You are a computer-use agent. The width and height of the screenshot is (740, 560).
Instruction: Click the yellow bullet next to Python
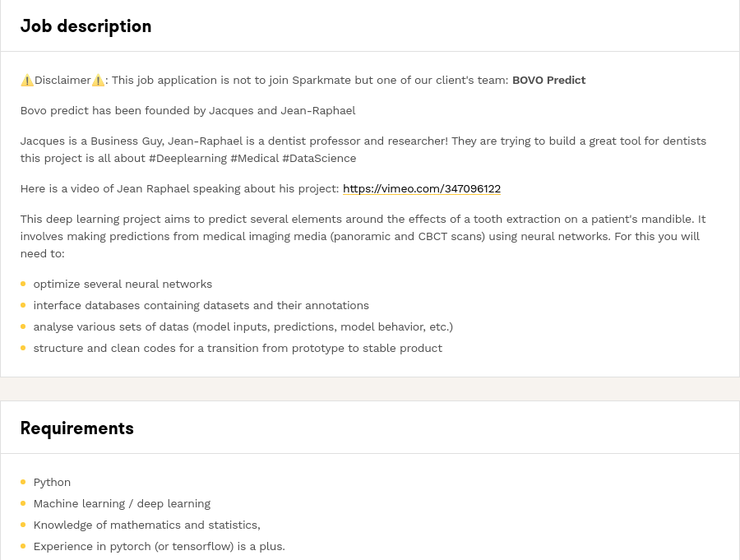click(23, 482)
